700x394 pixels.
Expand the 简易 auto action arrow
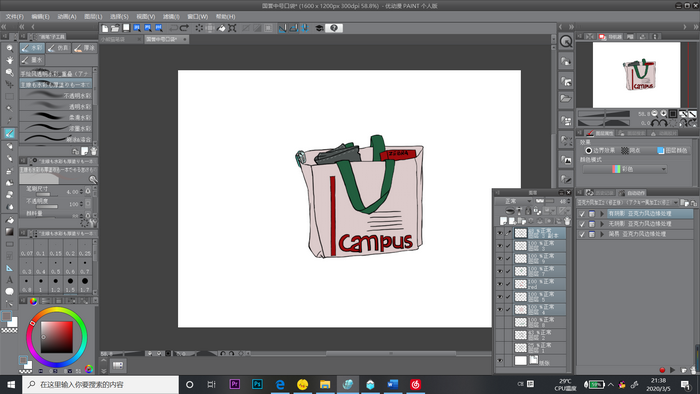(602, 234)
